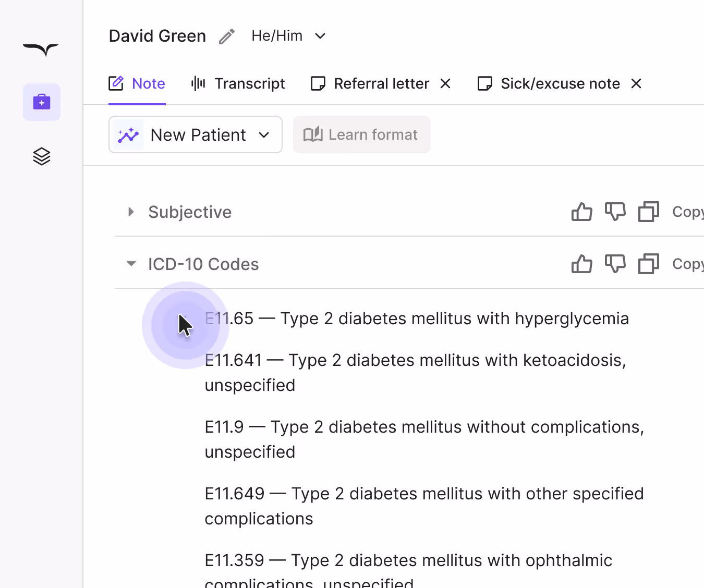Give thumbs up feedback on Subjective section
The height and width of the screenshot is (588, 704).
coord(582,212)
